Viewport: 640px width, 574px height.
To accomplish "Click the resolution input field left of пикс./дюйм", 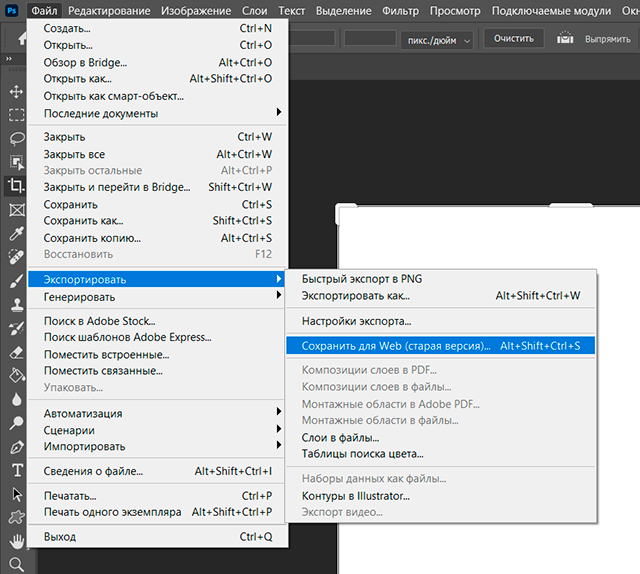I will pos(370,39).
